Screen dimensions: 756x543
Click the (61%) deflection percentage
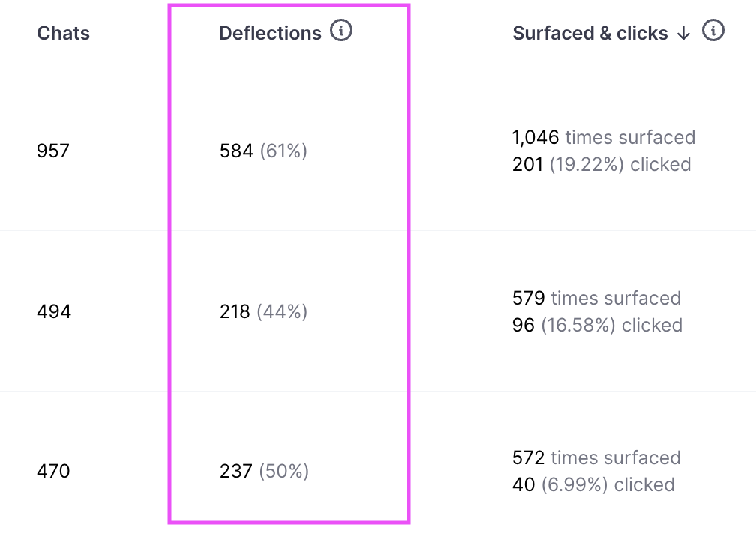point(283,151)
